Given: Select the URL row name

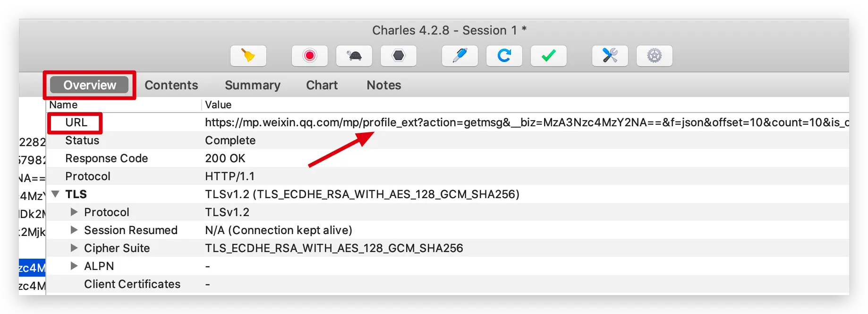Looking at the screenshot, I should pos(77,122).
